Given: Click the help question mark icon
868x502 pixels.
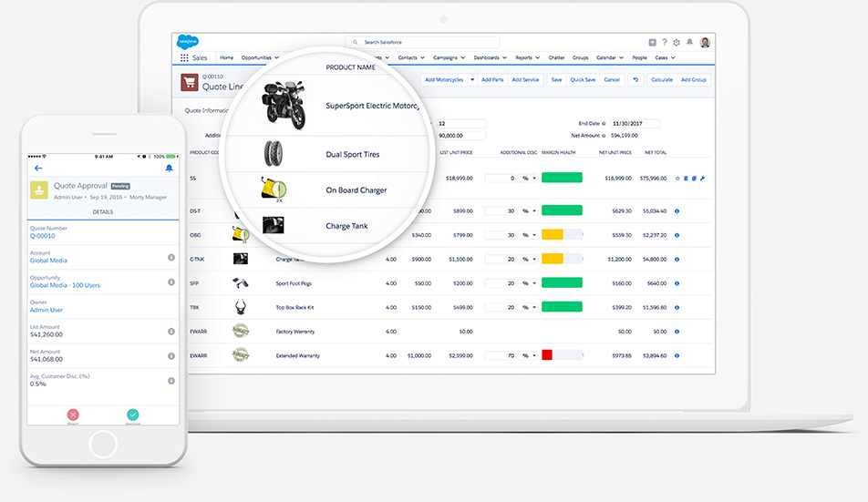Looking at the screenshot, I should pos(665,42).
